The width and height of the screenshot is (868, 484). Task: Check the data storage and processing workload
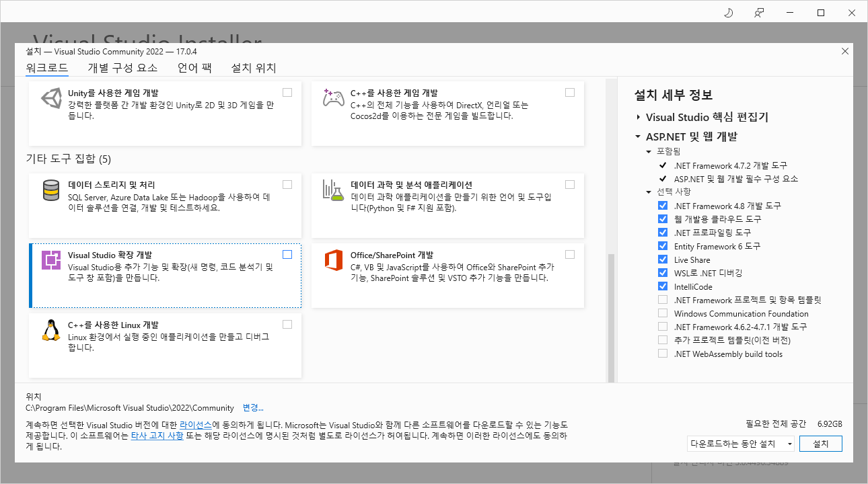click(x=287, y=184)
